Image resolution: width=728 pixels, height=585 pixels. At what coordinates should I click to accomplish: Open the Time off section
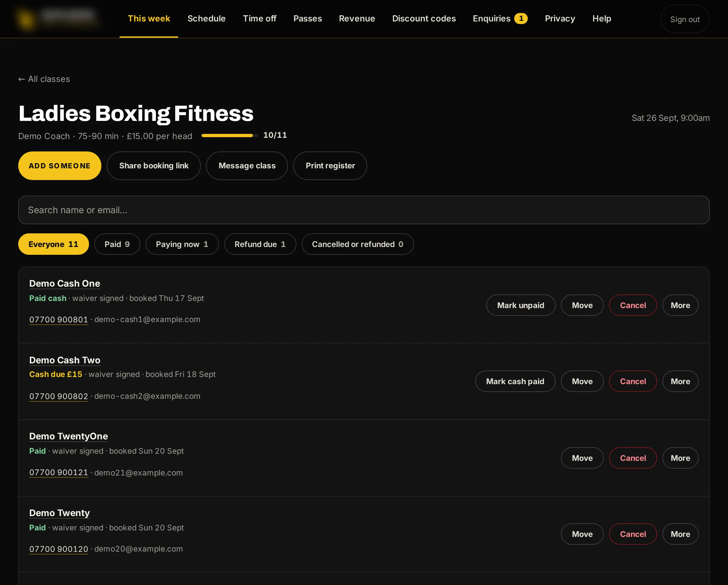tap(259, 19)
